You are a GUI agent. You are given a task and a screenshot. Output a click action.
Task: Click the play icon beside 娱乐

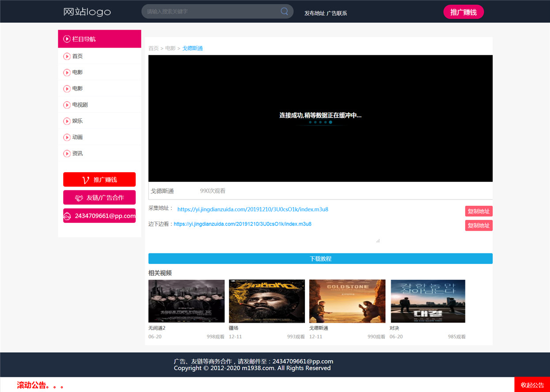(67, 121)
